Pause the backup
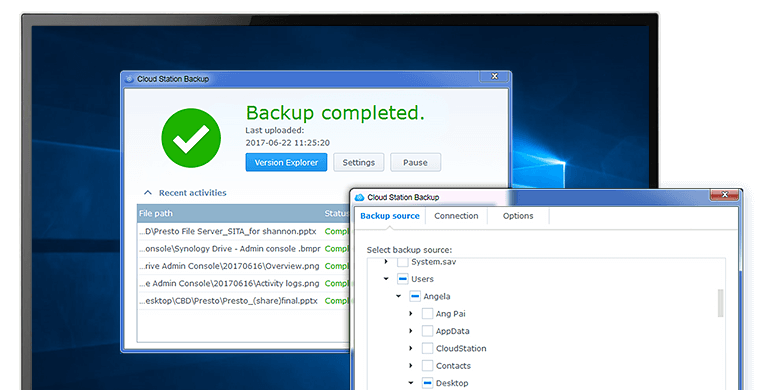Image resolution: width=767 pixels, height=390 pixels. pyautogui.click(x=415, y=162)
